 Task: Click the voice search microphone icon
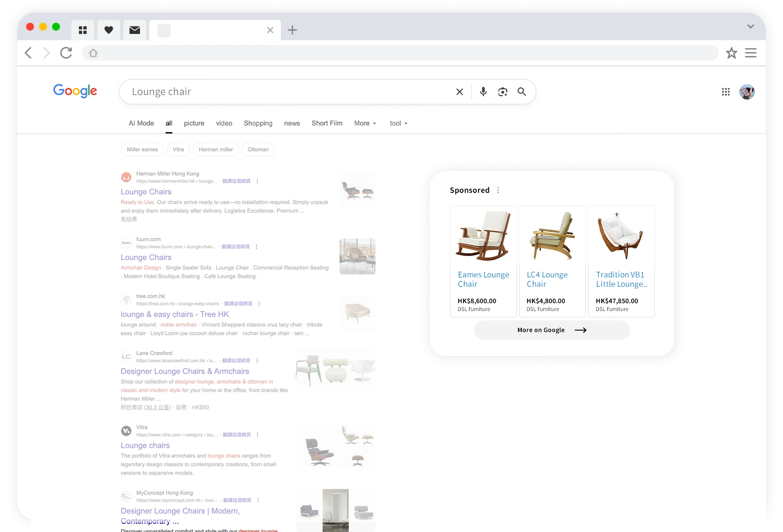click(x=483, y=92)
